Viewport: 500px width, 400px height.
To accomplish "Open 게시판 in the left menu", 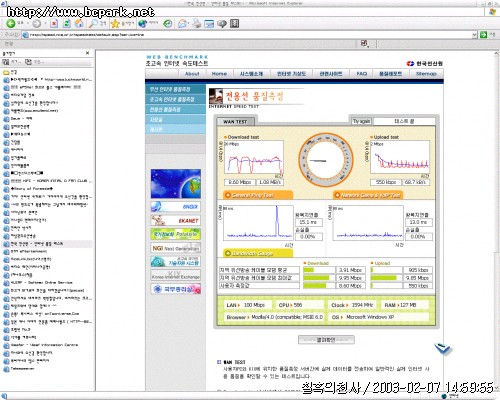I will coord(175,129).
